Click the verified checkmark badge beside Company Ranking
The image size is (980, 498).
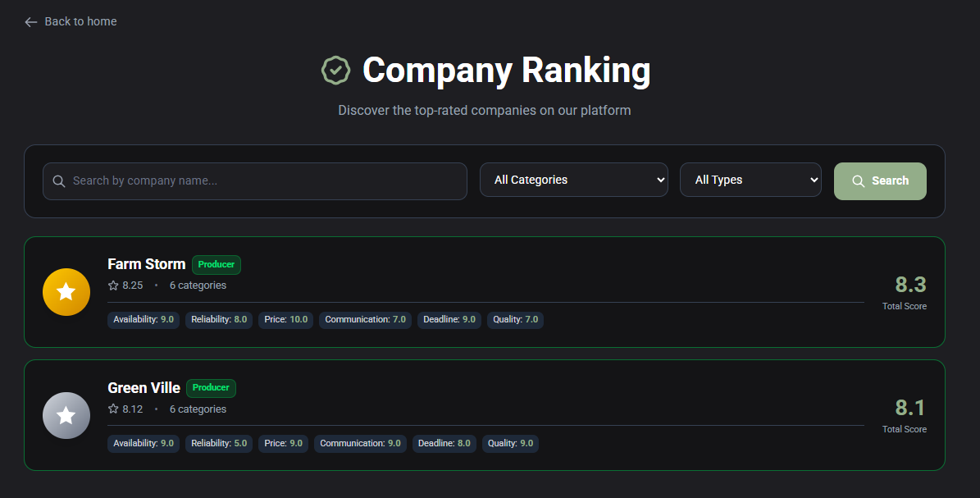coord(335,70)
